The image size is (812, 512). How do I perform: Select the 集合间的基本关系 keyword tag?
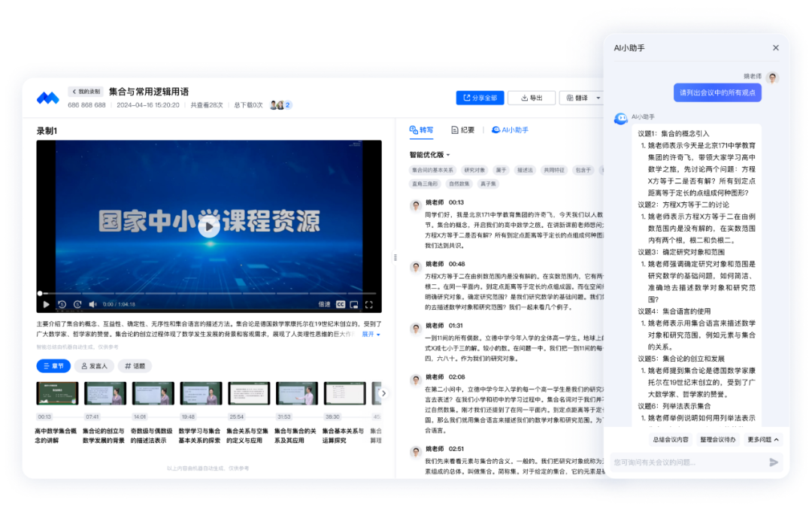432,170
